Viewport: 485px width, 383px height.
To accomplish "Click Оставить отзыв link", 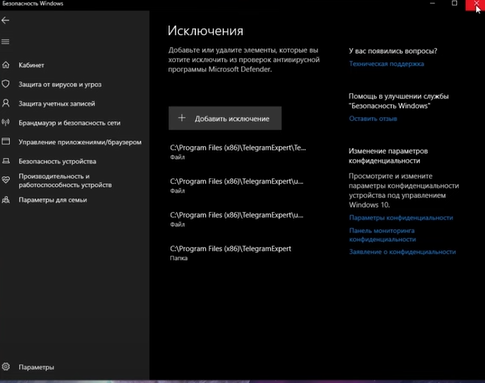I will click(373, 118).
